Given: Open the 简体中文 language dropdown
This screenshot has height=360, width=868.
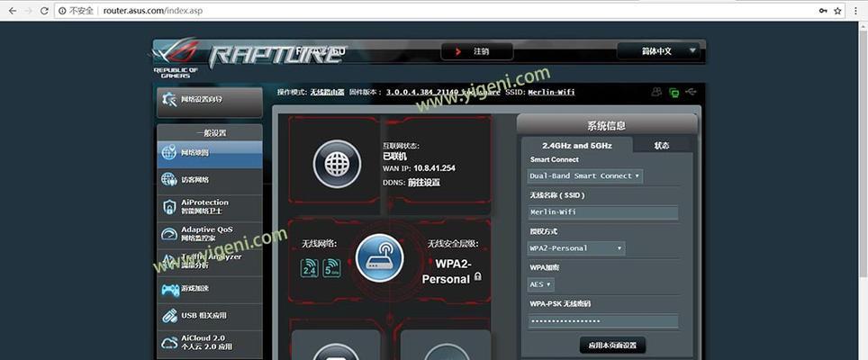Looking at the screenshot, I should tap(659, 51).
